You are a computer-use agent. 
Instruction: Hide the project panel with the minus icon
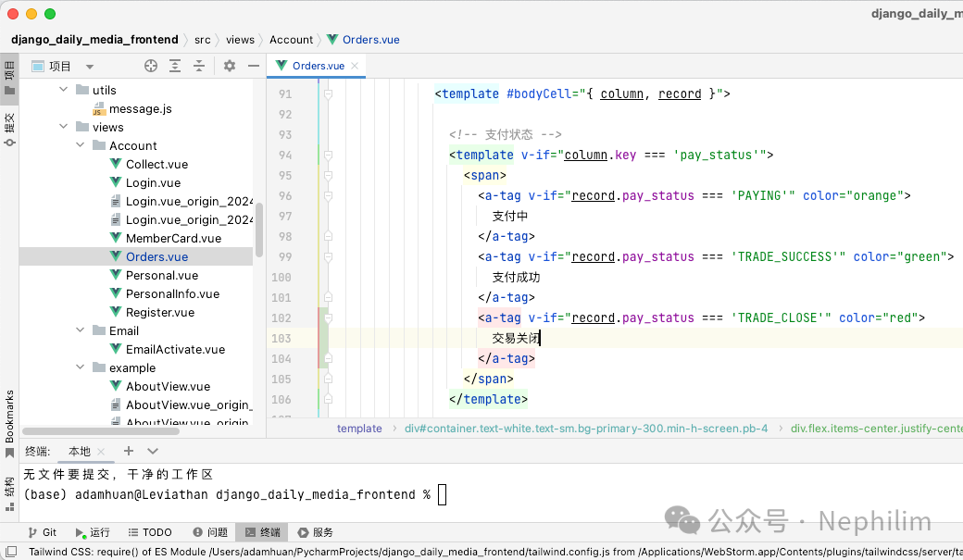pos(254,66)
